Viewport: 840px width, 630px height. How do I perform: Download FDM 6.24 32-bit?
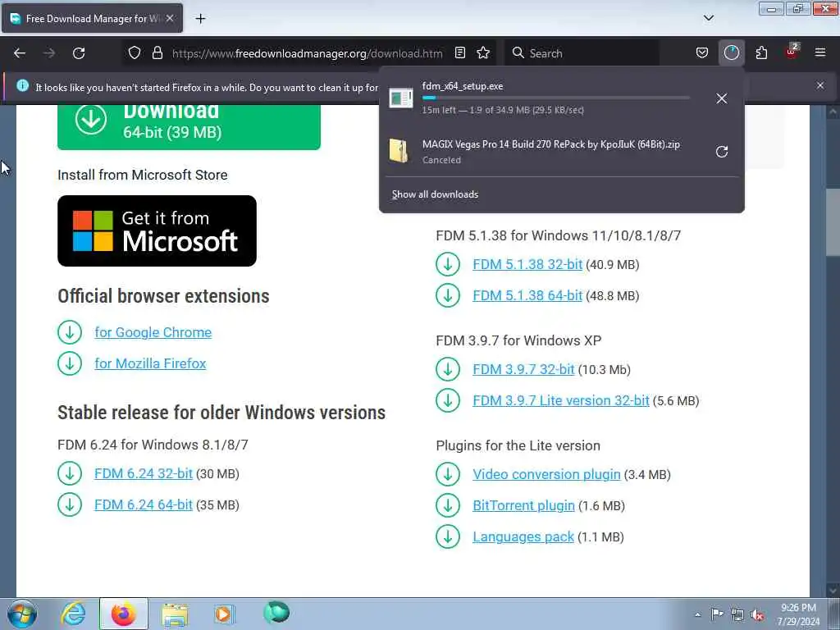pyautogui.click(x=144, y=473)
